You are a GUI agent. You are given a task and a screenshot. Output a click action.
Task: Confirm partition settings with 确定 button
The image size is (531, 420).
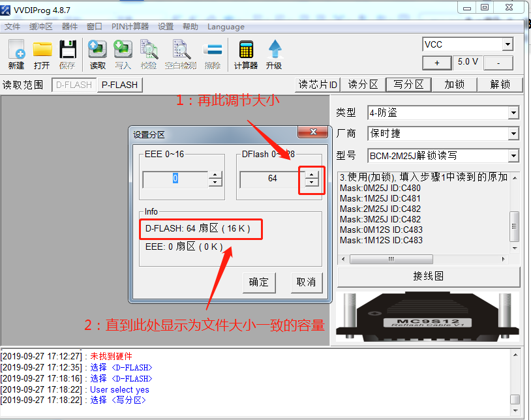pos(258,282)
